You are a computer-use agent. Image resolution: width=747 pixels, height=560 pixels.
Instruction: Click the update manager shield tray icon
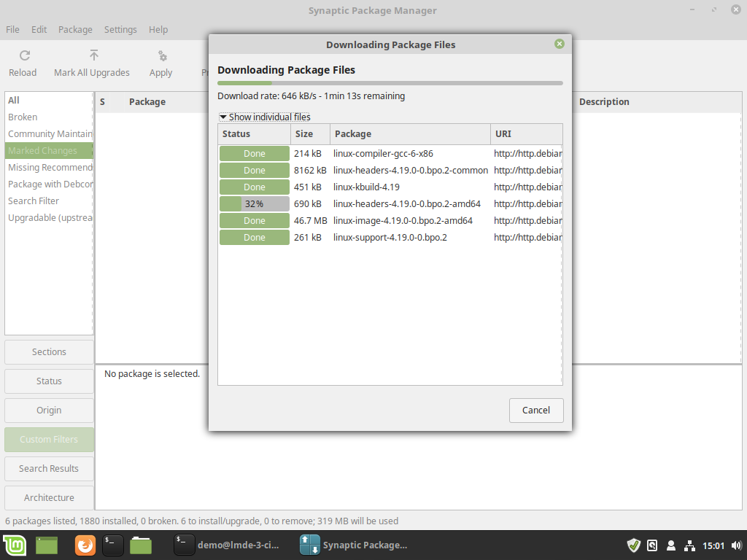(634, 545)
